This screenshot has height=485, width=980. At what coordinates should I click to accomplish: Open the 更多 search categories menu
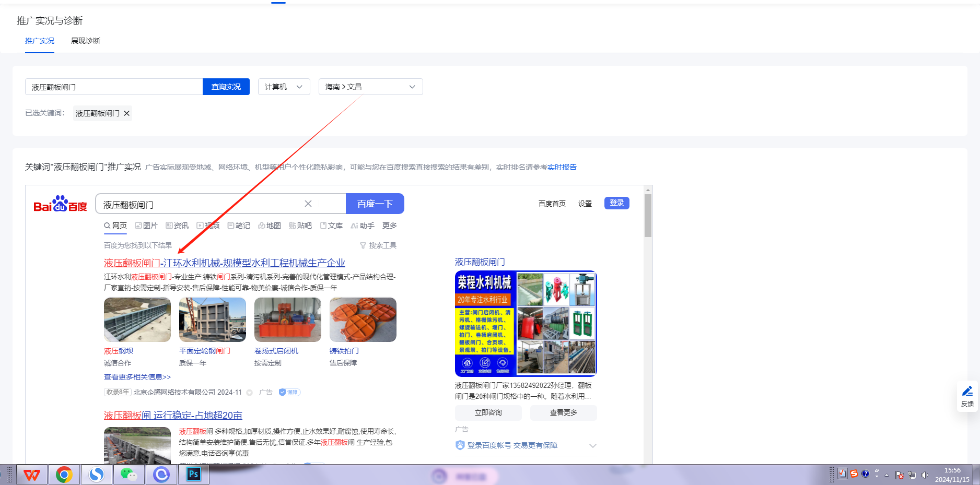[x=390, y=226]
